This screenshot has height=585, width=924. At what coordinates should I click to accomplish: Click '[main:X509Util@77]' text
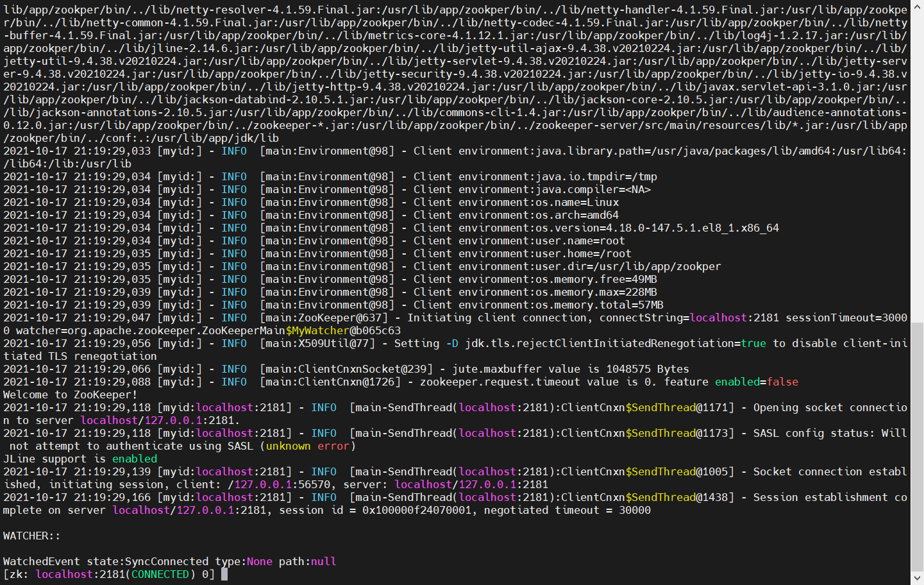(317, 343)
